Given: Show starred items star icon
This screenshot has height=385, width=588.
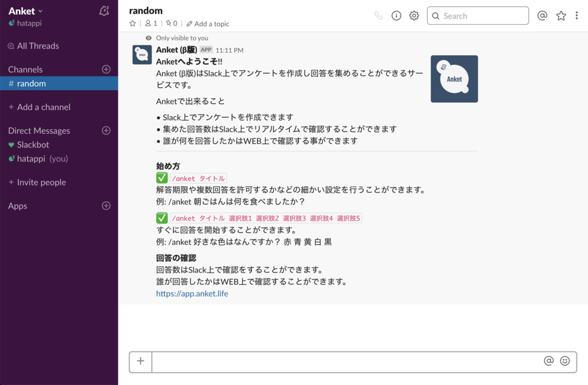Looking at the screenshot, I should click(x=561, y=16).
